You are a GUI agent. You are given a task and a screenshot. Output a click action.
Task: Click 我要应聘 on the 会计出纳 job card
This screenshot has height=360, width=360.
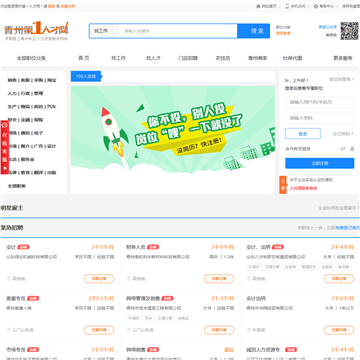click(x=339, y=330)
